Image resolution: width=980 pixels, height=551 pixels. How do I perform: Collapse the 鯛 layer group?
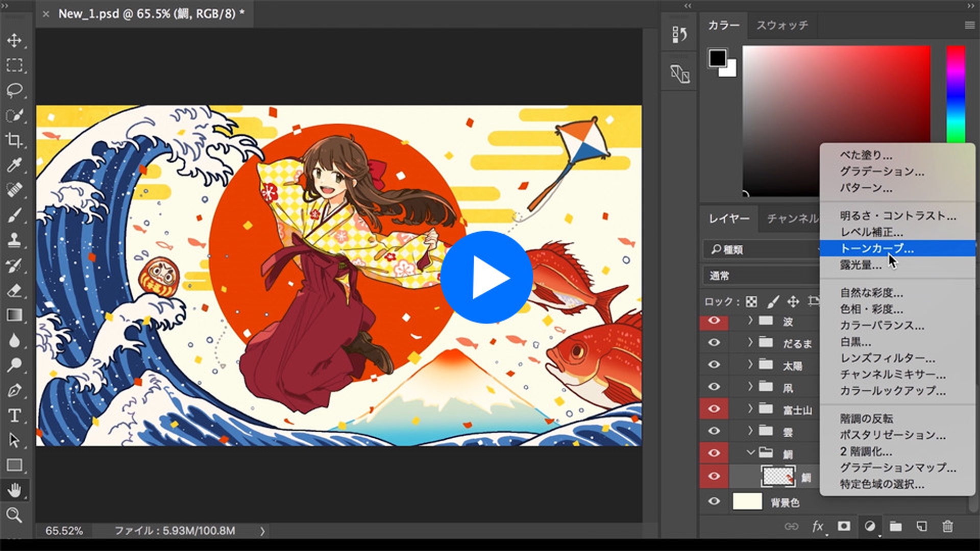750,452
